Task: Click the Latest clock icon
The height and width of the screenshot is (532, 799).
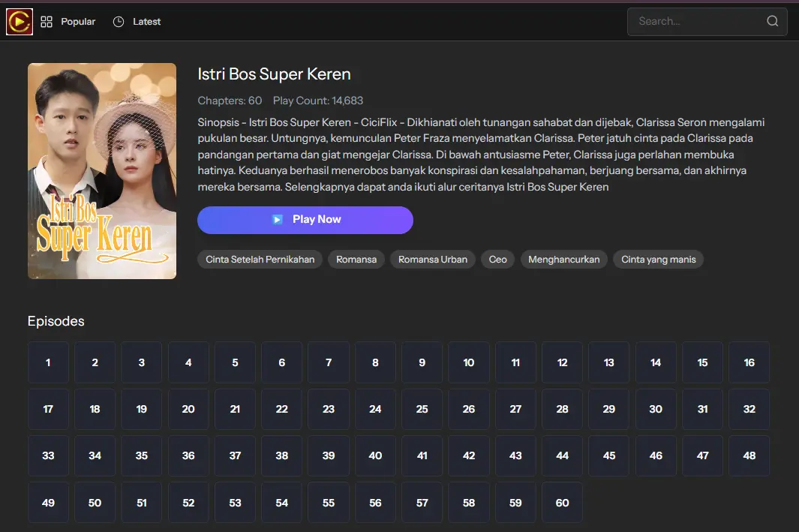Action: (x=119, y=22)
